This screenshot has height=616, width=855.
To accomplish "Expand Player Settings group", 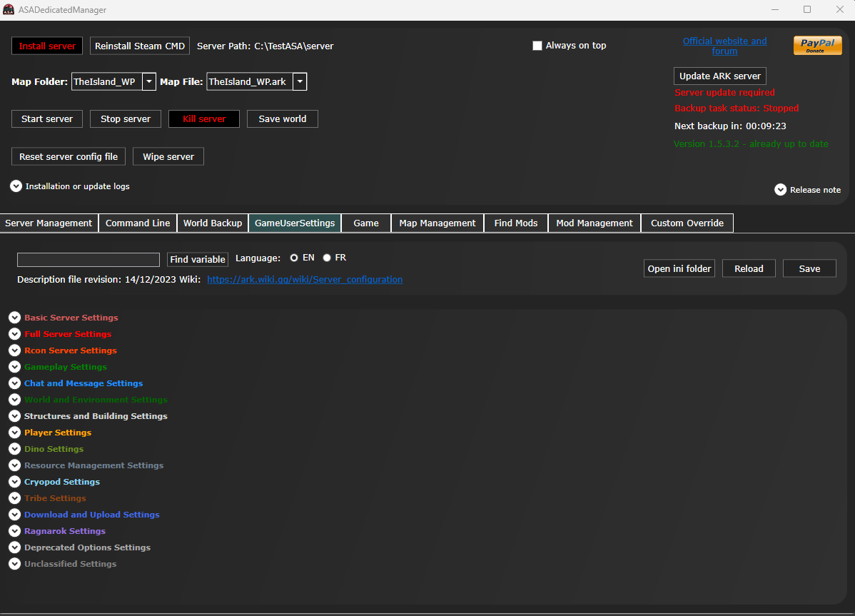I will tap(15, 433).
